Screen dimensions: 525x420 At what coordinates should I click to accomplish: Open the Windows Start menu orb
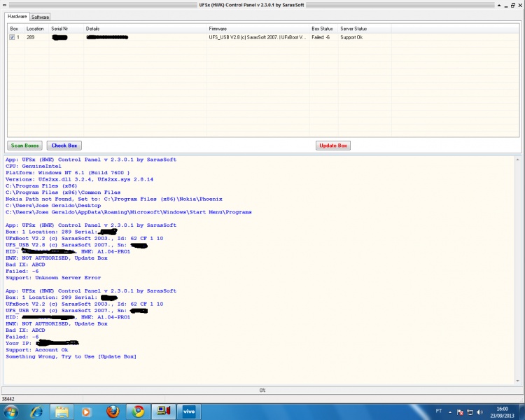pyautogui.click(x=11, y=412)
